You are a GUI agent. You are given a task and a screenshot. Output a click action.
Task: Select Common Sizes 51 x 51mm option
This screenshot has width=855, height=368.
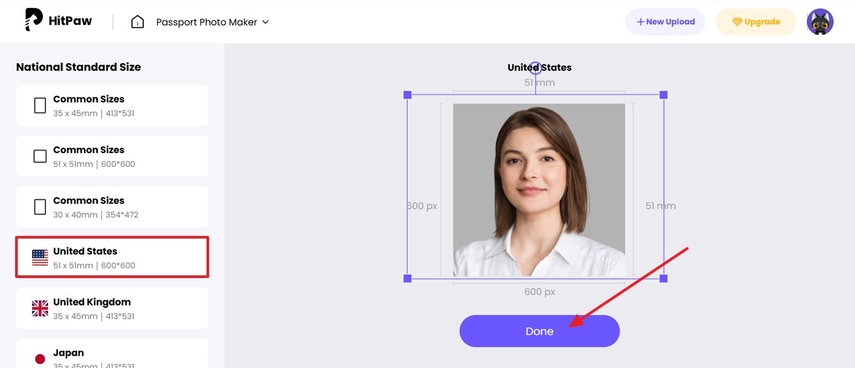112,156
